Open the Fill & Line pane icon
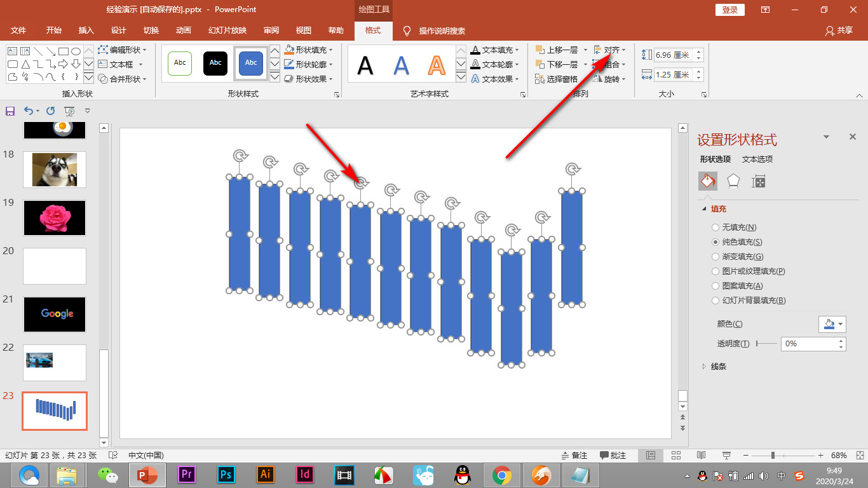The height and width of the screenshot is (488, 868). click(708, 181)
